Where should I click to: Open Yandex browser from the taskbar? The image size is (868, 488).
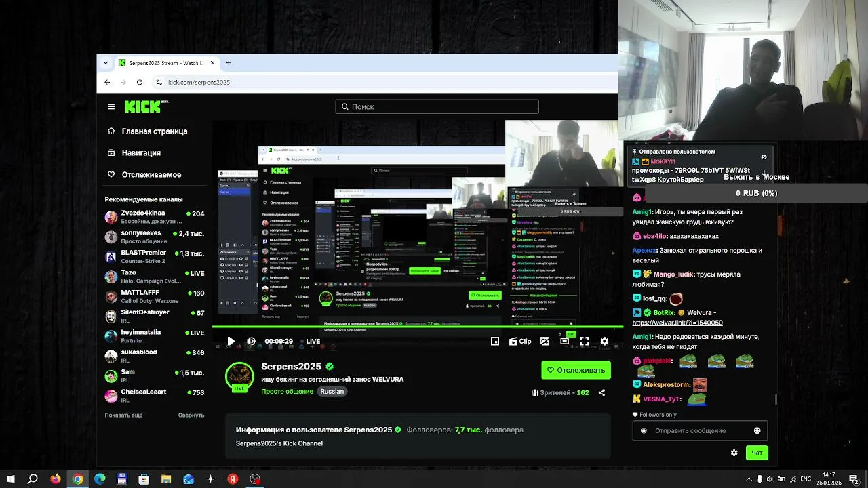(x=233, y=479)
